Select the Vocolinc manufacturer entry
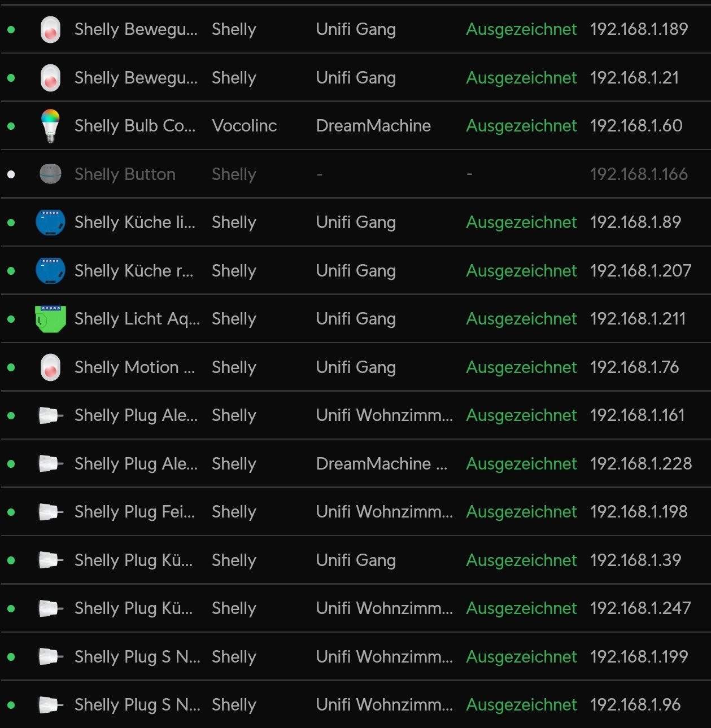The height and width of the screenshot is (728, 711). coord(244,125)
